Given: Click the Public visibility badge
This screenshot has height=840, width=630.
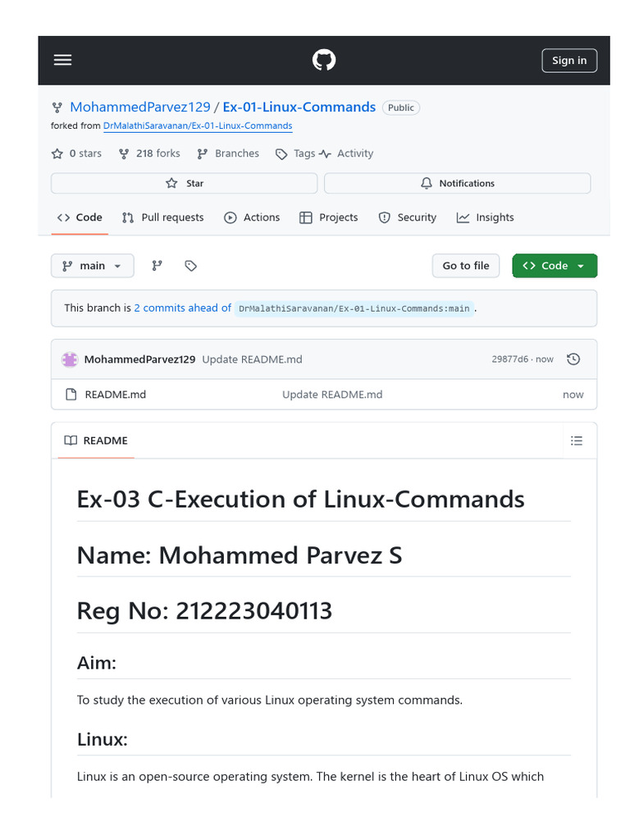Looking at the screenshot, I should point(400,107).
